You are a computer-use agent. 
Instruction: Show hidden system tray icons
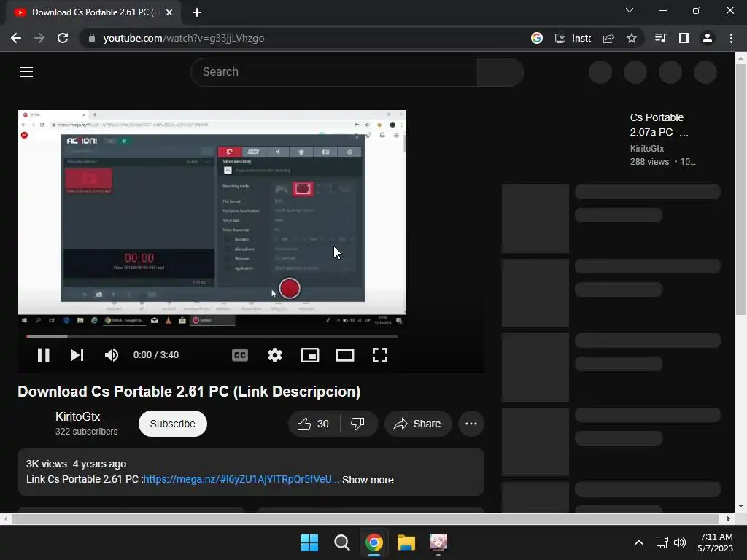pos(639,542)
